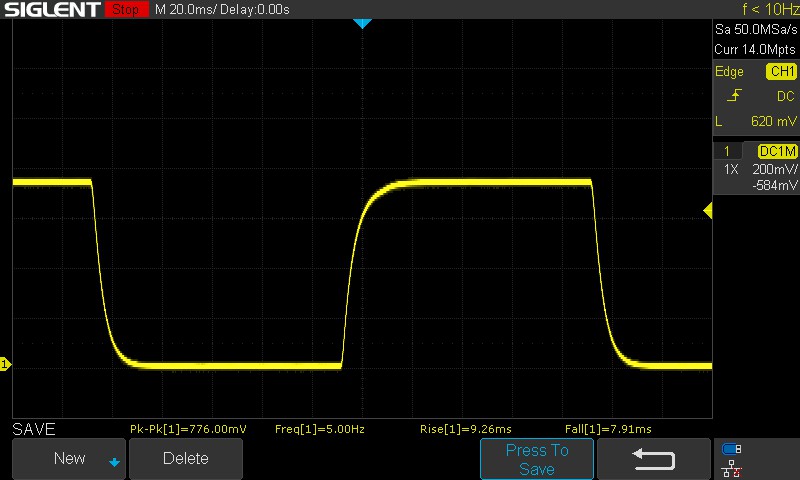
Task: Click the return arrow back button
Action: [x=654, y=459]
